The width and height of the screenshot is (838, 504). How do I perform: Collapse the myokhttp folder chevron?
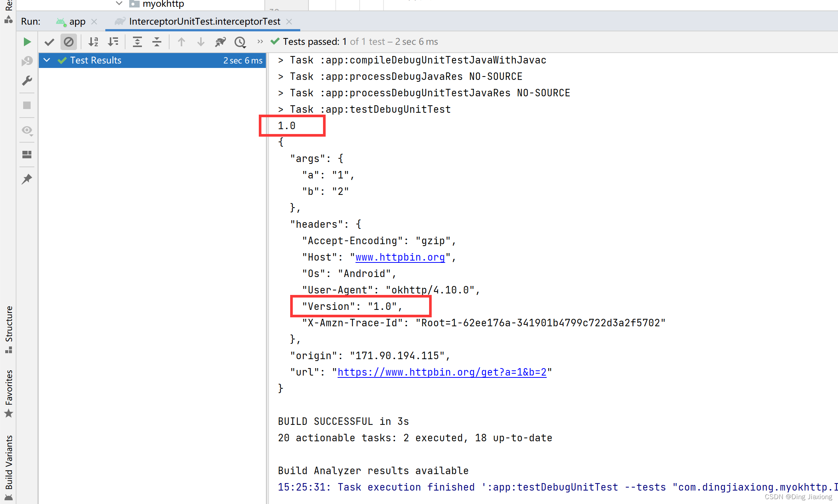[x=119, y=3]
